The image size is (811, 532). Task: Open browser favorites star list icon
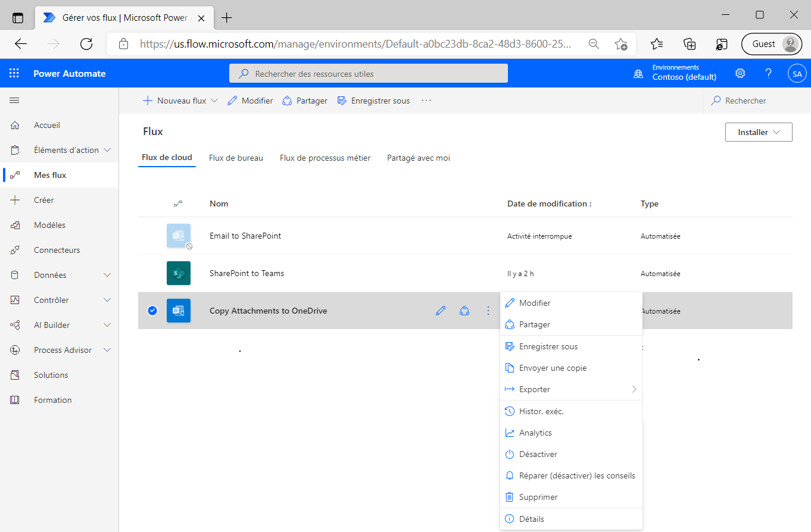point(657,44)
